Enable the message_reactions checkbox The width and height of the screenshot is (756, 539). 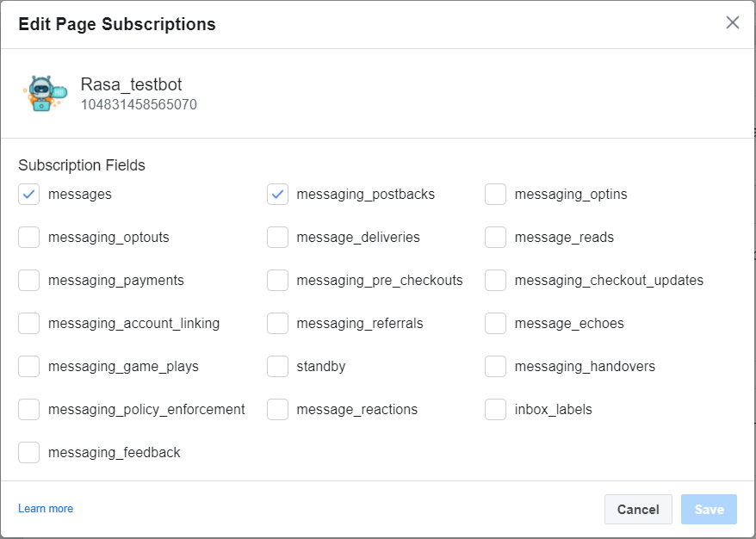pyautogui.click(x=277, y=410)
